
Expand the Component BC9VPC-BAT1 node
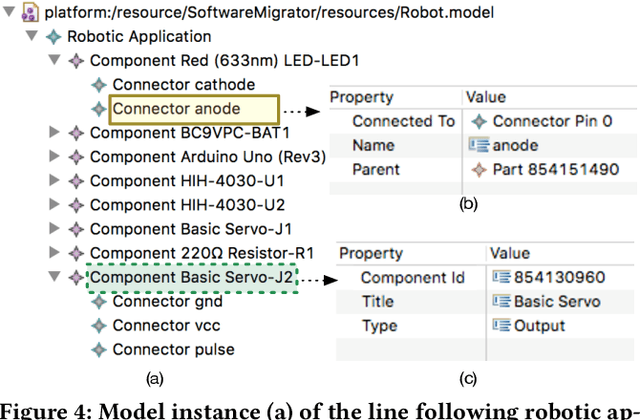tap(55, 132)
